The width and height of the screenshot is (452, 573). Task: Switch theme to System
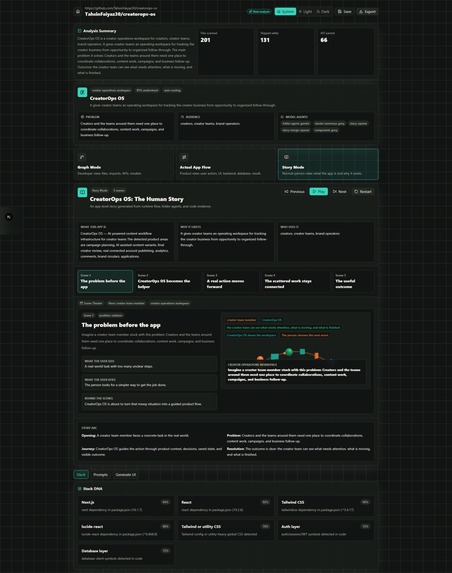[285, 12]
